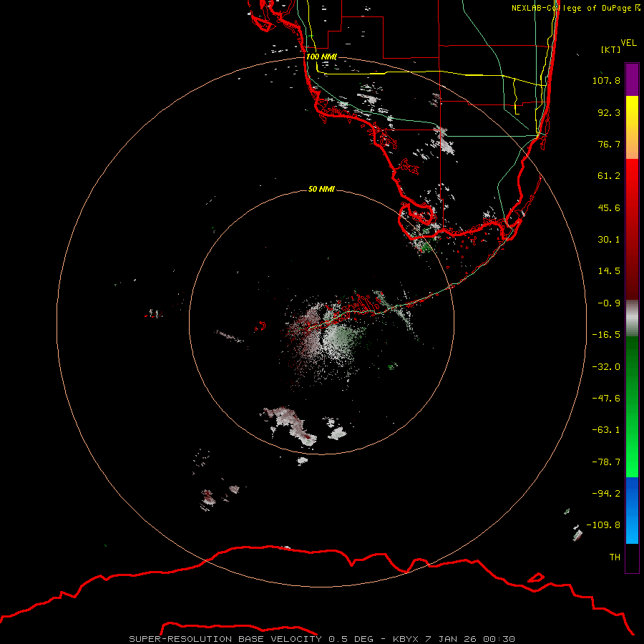Image resolution: width=644 pixels, height=644 pixels.
Task: Click the blue segment of velocity color bar
Action: pos(632,510)
